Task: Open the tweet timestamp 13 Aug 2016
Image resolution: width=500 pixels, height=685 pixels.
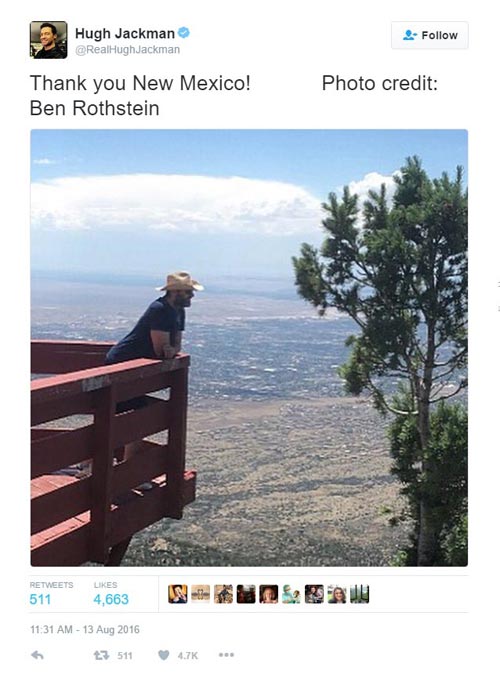Action: (85, 630)
